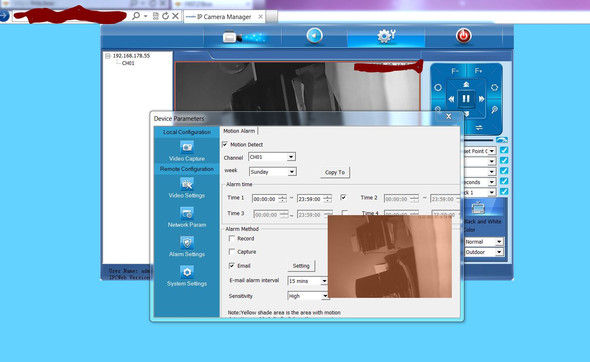Open the Outdoor environment dropdown

tap(484, 252)
